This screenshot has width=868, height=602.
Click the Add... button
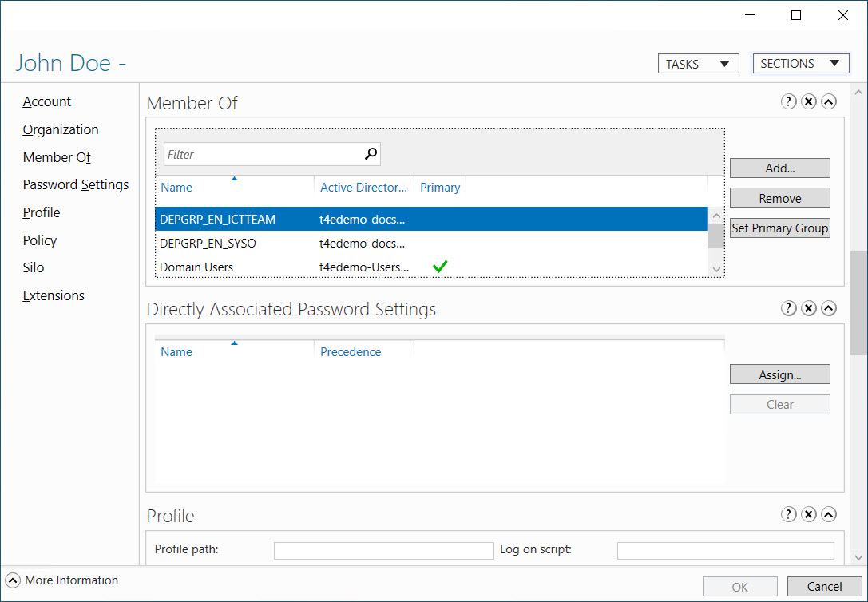point(779,168)
